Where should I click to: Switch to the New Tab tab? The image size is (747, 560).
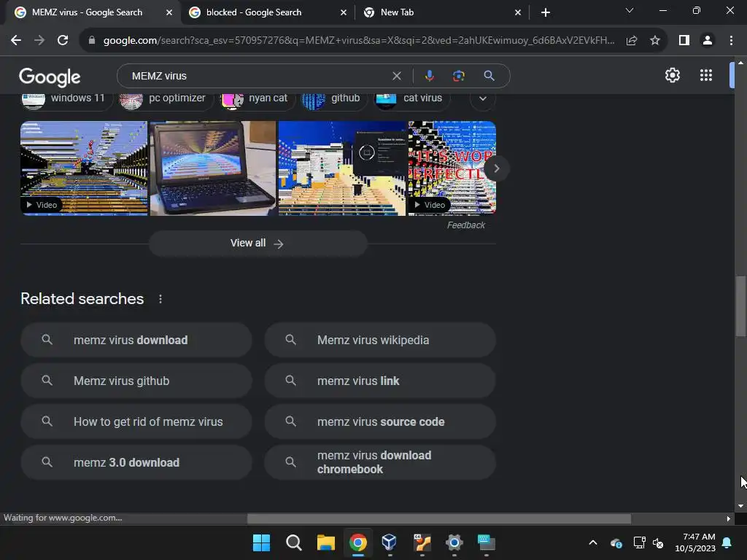coord(398,12)
